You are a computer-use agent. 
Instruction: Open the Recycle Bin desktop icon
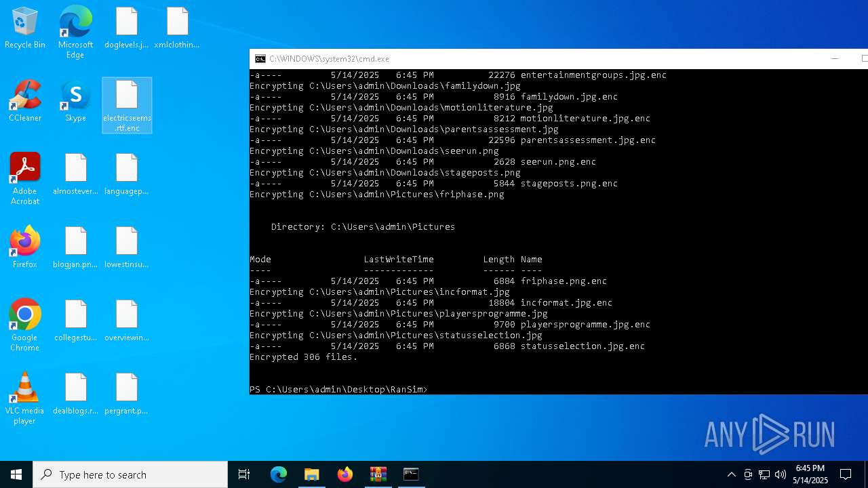[x=25, y=28]
